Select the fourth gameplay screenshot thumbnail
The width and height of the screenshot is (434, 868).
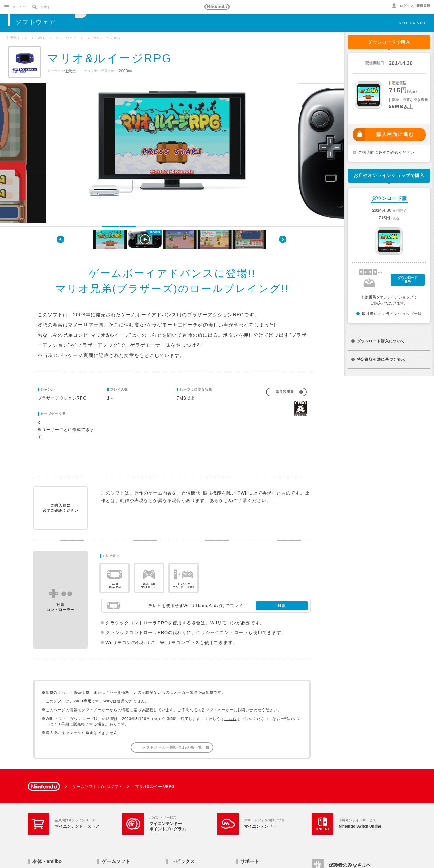tap(215, 239)
